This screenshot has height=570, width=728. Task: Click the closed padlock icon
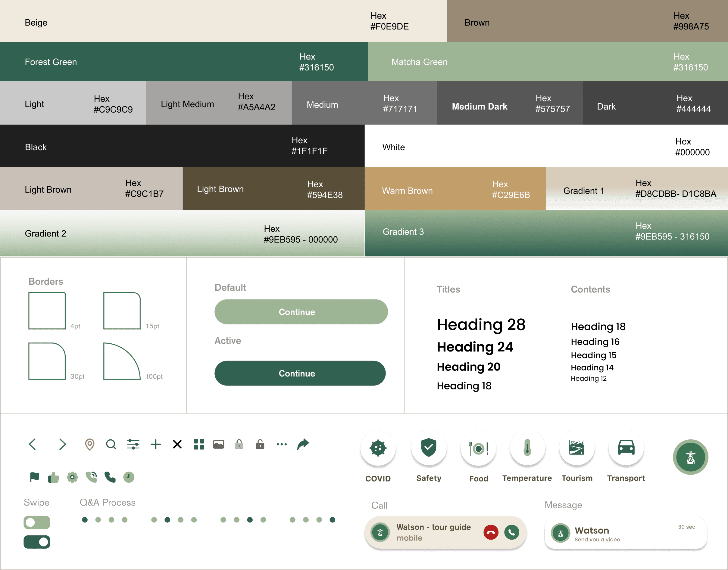[239, 445]
